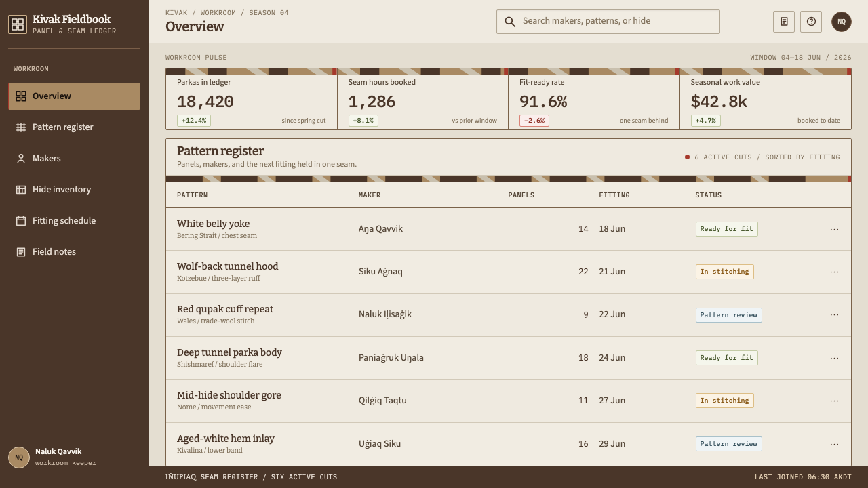
Task: Click the search magnifier icon
Action: [510, 22]
